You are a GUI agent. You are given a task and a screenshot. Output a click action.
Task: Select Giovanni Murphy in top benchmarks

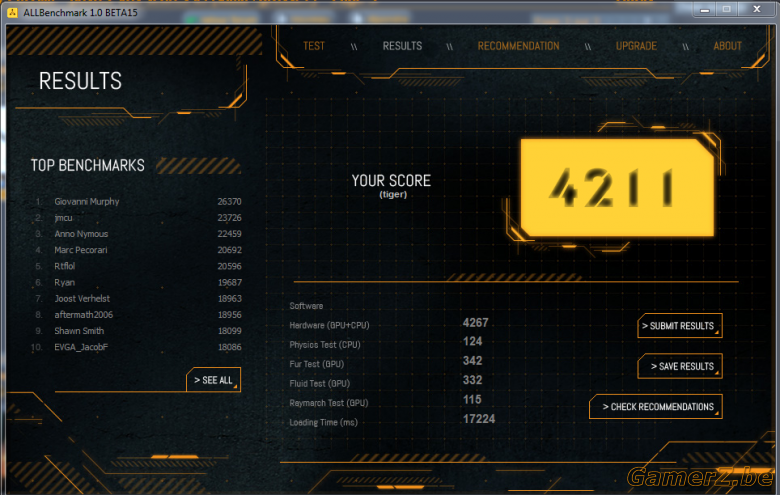point(87,201)
